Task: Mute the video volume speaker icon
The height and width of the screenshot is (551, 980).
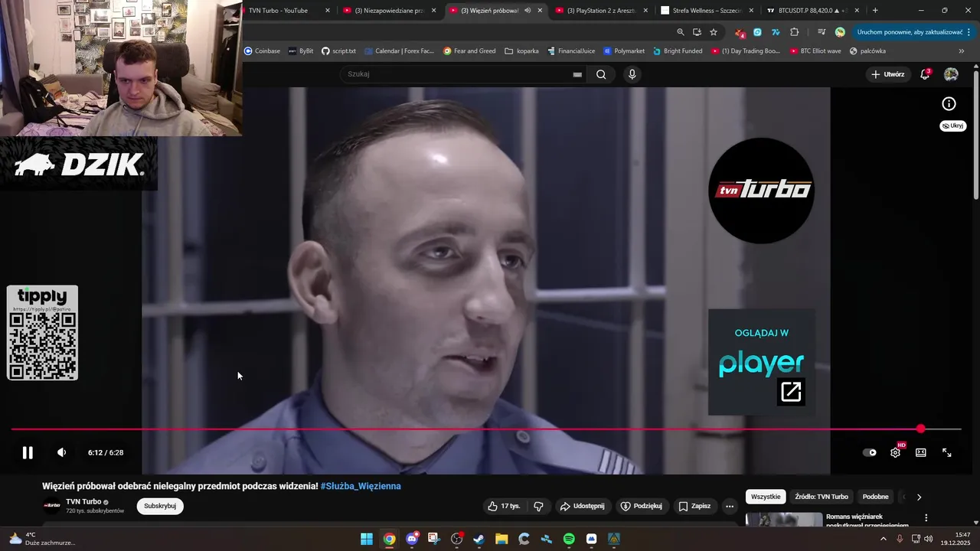Action: tap(62, 452)
